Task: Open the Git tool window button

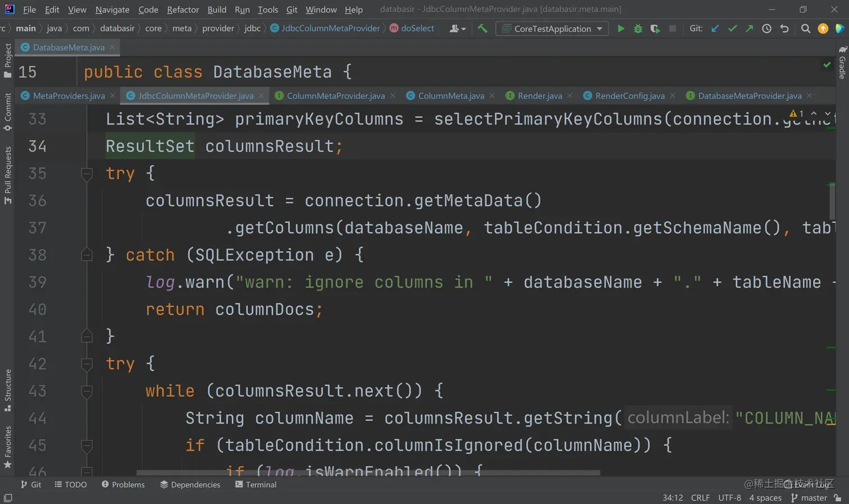Action: tap(31, 484)
